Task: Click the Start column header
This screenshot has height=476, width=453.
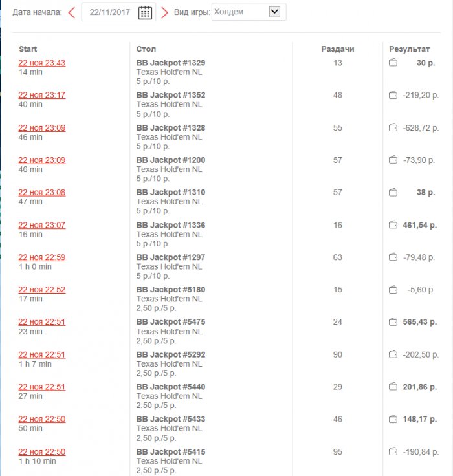Action: click(28, 49)
